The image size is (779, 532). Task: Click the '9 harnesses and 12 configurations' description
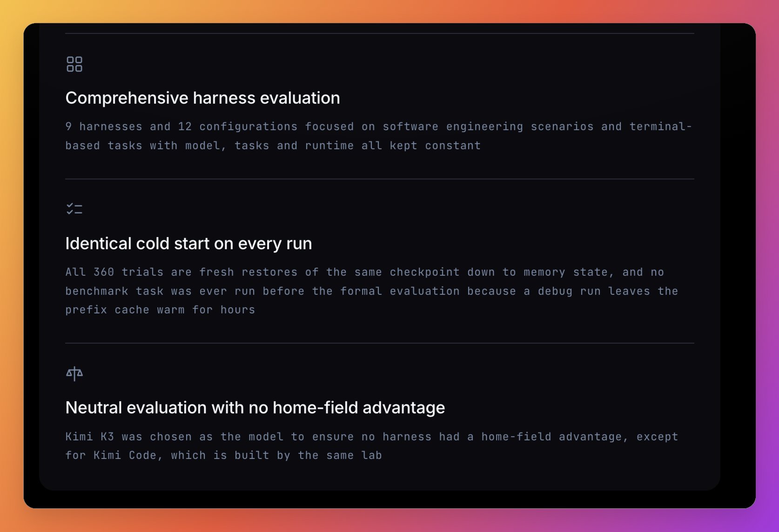coord(379,136)
